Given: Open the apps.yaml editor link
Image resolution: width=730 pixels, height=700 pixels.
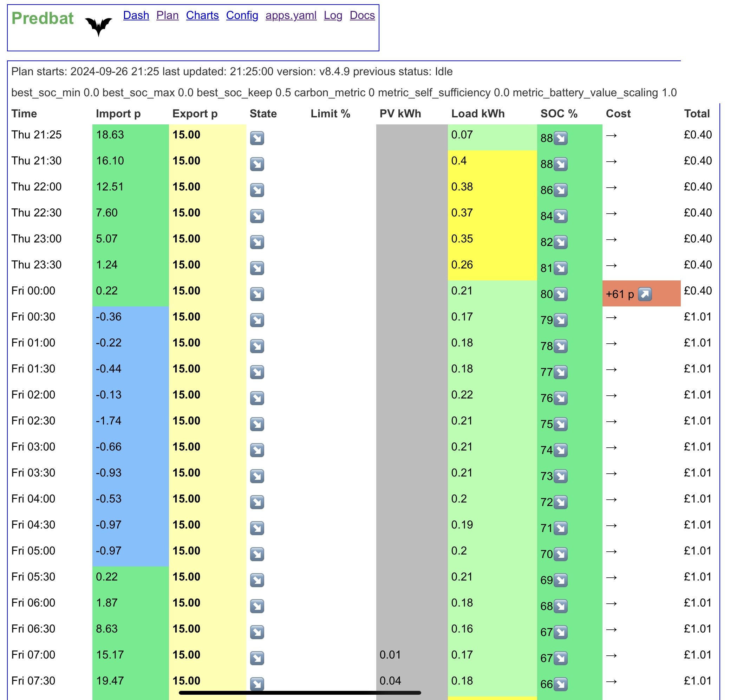Looking at the screenshot, I should pyautogui.click(x=291, y=15).
